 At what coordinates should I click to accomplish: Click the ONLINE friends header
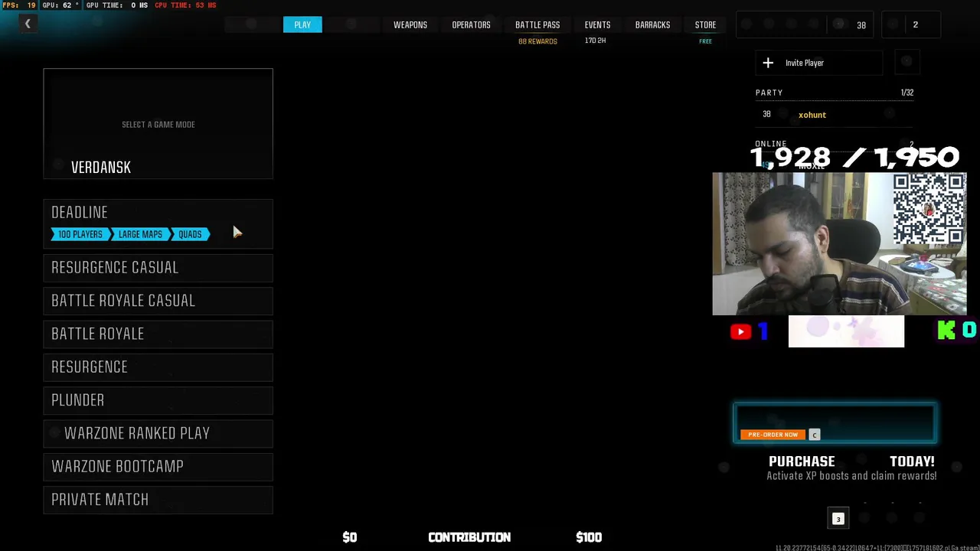coord(771,144)
